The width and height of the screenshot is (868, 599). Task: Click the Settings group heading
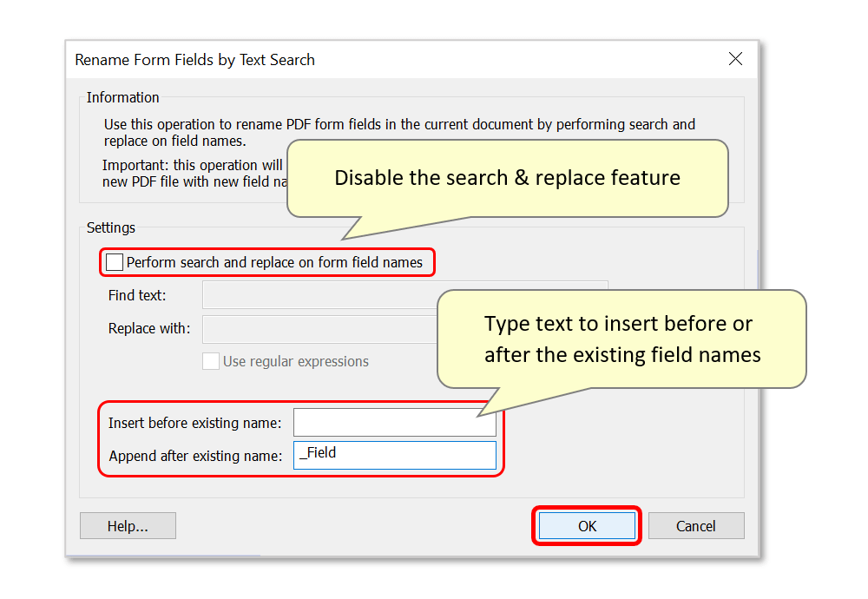[x=111, y=227]
